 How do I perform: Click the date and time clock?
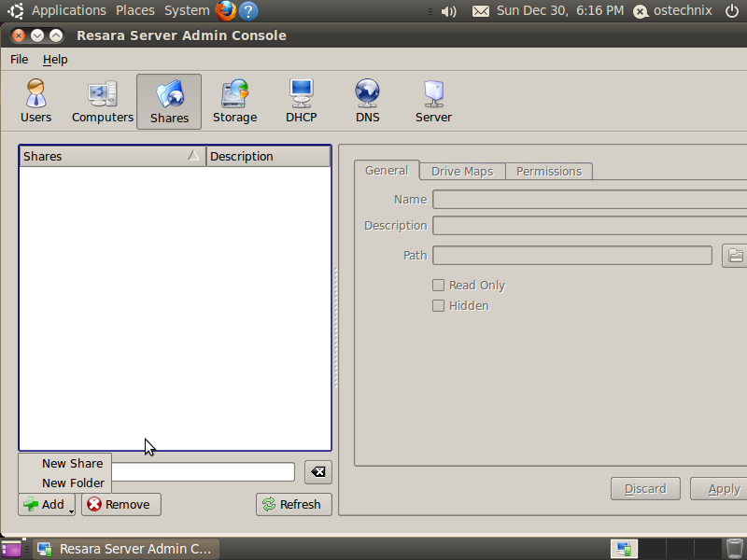tap(559, 10)
